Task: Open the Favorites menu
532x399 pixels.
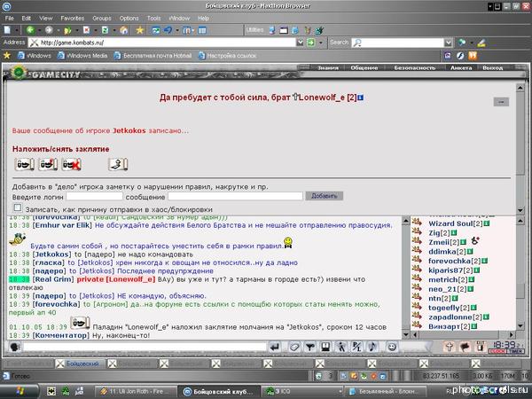Action: (x=73, y=19)
